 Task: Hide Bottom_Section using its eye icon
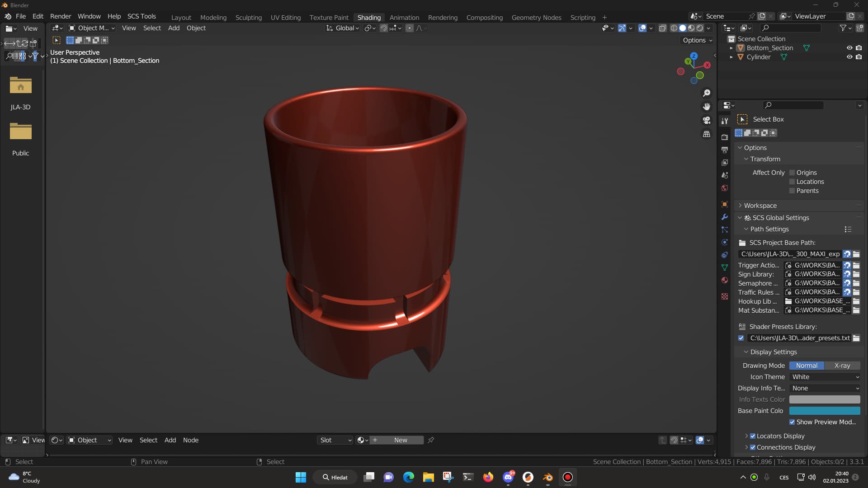point(849,48)
